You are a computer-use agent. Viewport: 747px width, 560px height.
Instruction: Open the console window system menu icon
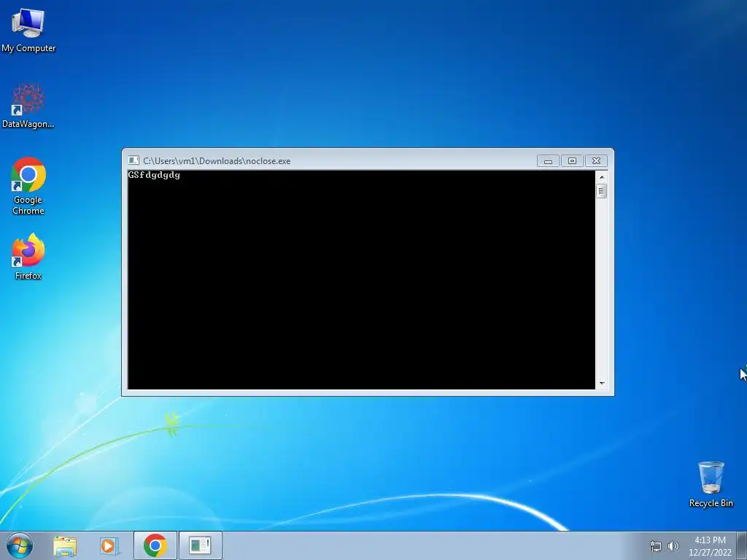coord(134,160)
